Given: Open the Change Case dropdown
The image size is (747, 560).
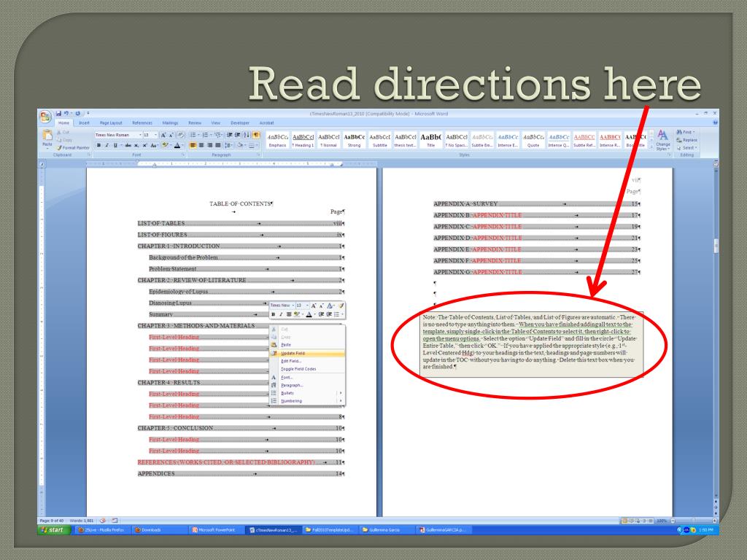Looking at the screenshot, I should 154,145.
